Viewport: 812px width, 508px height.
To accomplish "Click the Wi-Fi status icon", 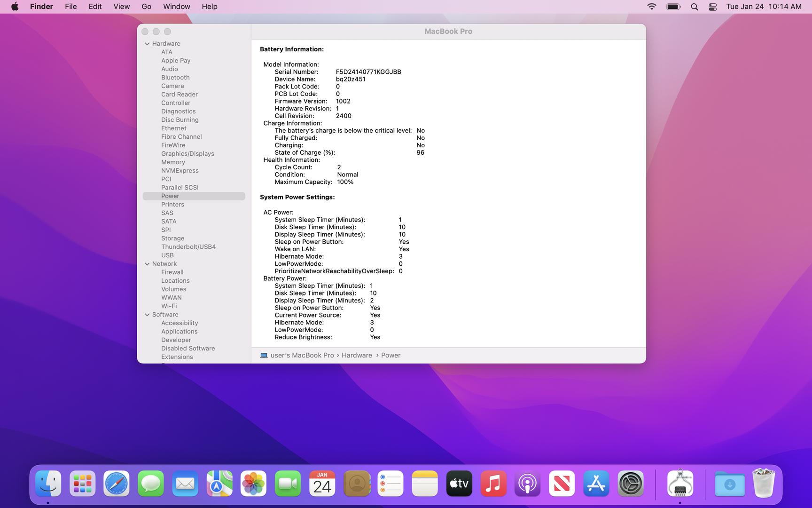I will click(x=652, y=7).
